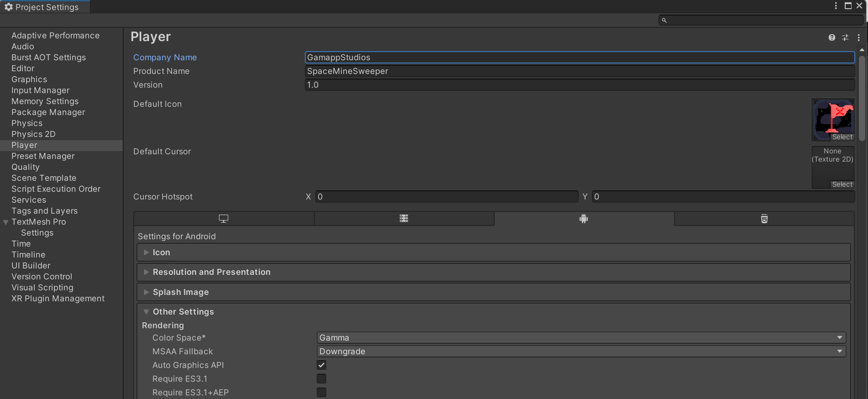868x399 pixels.
Task: Select Physics in the sidebar
Action: (x=27, y=123)
